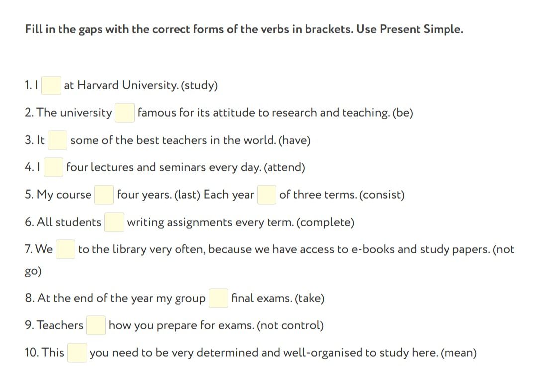Click the exercise instruction heading text
Screen dimensions: 539x392
pyautogui.click(x=245, y=29)
